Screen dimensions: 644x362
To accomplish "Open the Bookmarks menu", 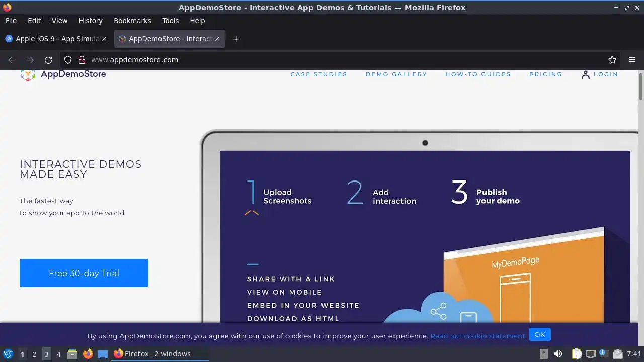I will (x=132, y=21).
